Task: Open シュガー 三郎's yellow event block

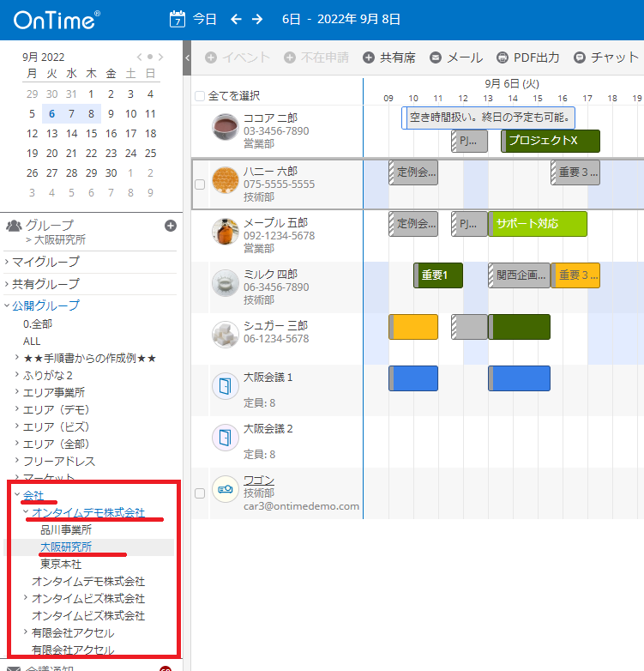Action: point(413,327)
